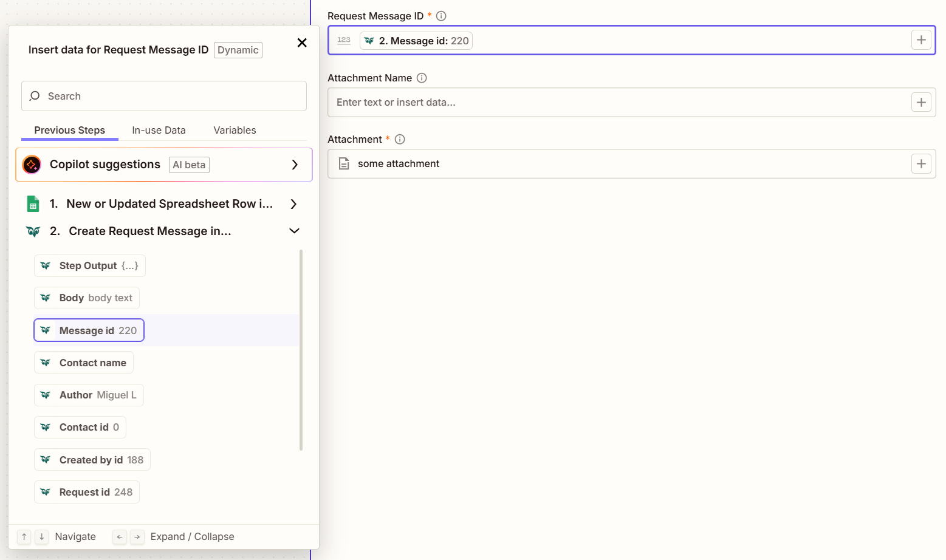Switch to the In-use Data tab
The height and width of the screenshot is (560, 946).
coord(159,130)
